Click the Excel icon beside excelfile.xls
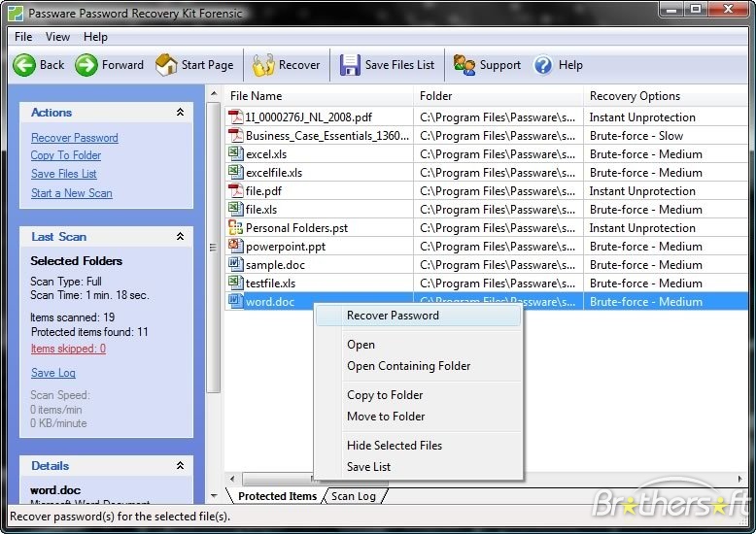The image size is (756, 534). [x=235, y=172]
